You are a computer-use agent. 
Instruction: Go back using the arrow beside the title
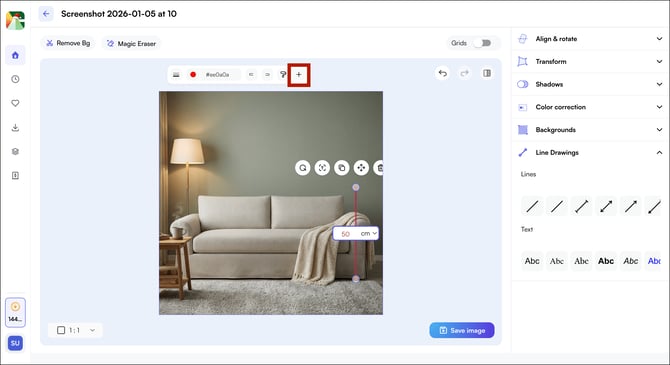click(x=46, y=14)
